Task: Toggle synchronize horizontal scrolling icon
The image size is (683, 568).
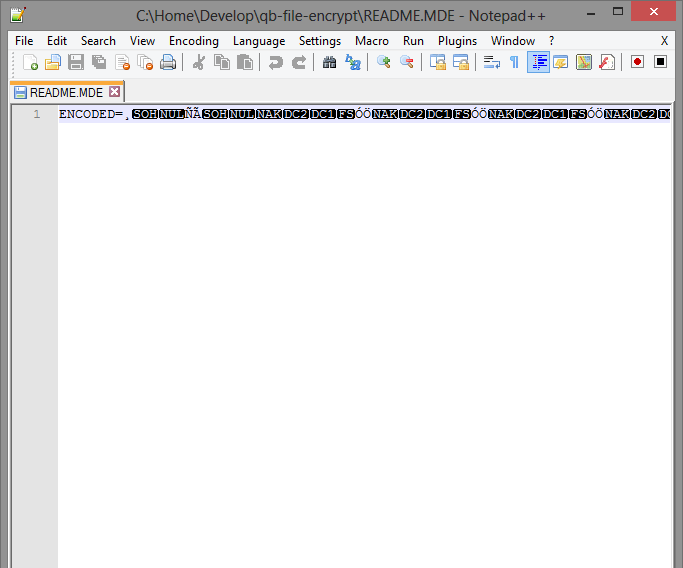Action: pos(460,62)
